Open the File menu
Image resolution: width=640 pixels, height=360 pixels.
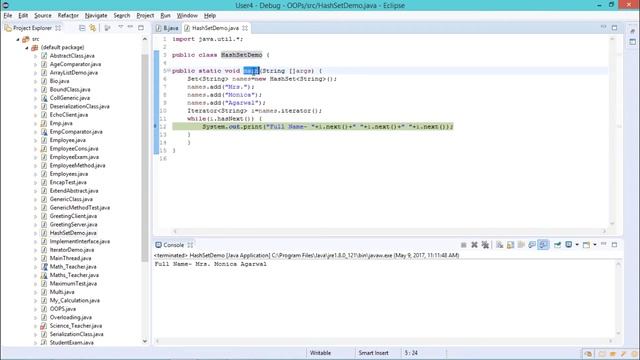tap(8, 16)
